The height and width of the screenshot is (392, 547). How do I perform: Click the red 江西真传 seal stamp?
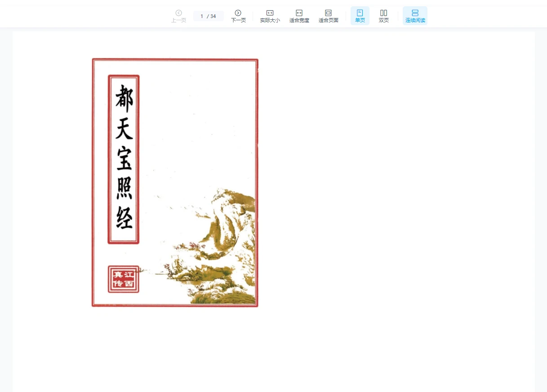pyautogui.click(x=124, y=279)
